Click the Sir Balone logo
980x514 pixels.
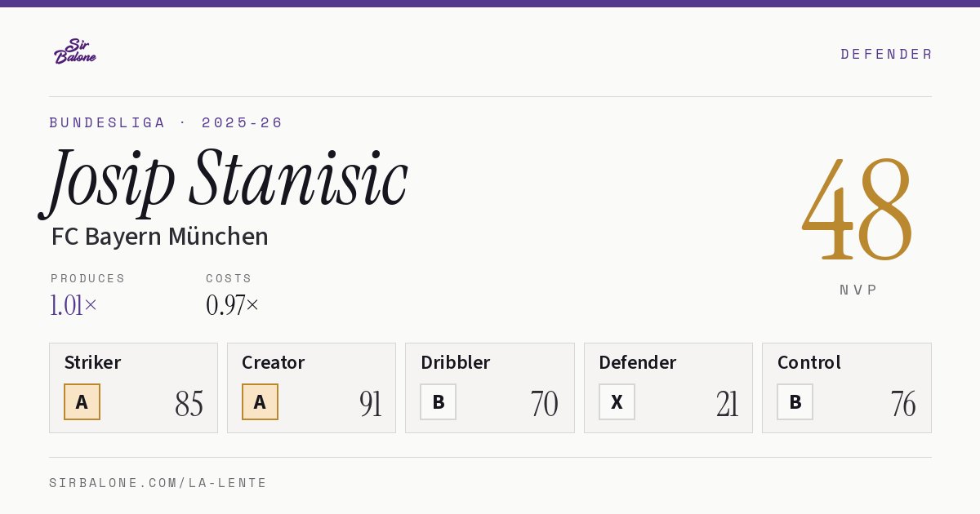75,51
